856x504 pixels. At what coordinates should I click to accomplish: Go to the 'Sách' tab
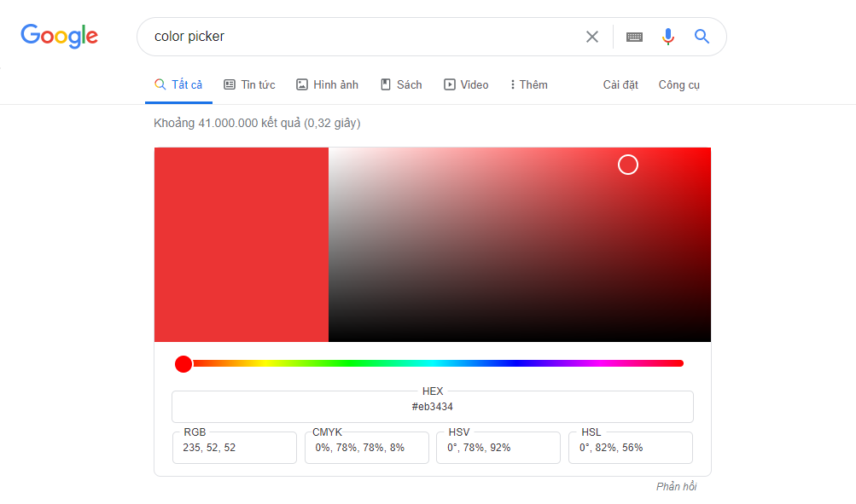401,85
